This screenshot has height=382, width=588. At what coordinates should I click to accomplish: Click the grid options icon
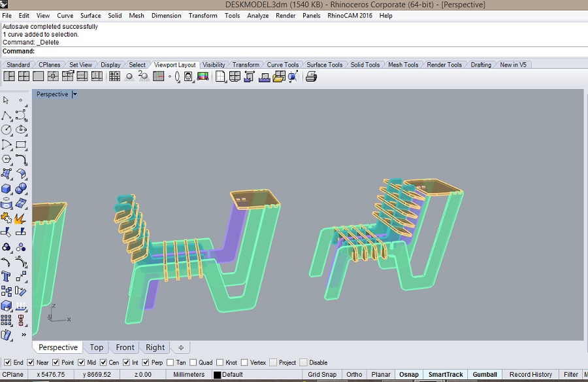tap(159, 77)
